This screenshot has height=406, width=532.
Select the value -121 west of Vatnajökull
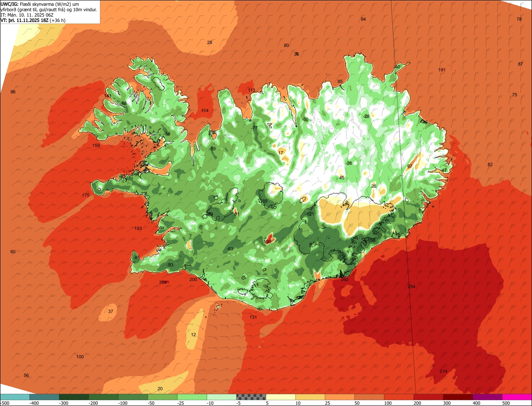(x=310, y=214)
